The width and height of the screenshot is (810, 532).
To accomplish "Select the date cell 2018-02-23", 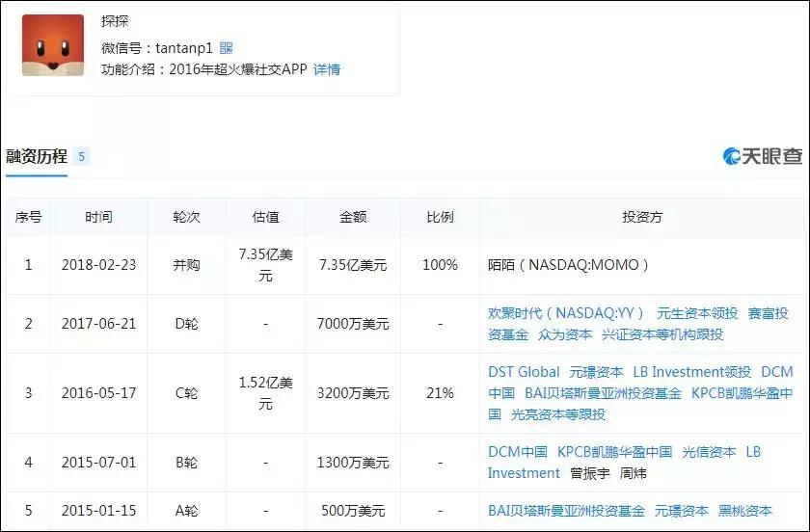I will pyautogui.click(x=98, y=265).
